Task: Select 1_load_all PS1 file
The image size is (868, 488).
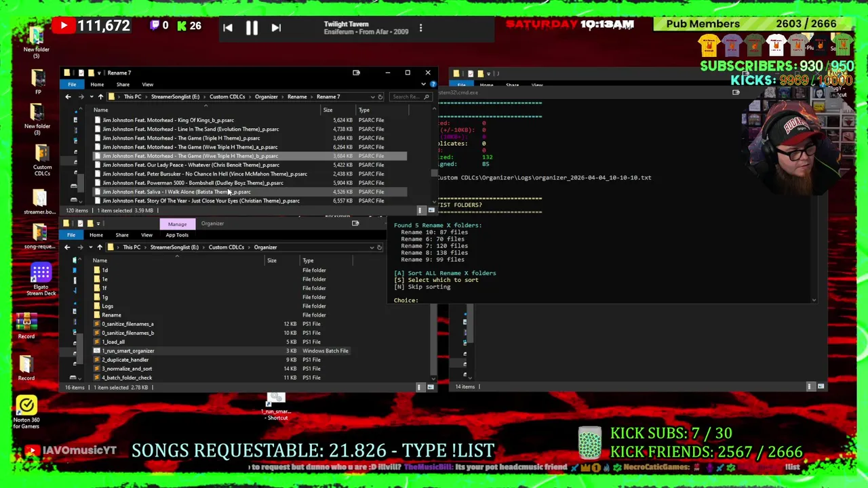Action: 113,342
